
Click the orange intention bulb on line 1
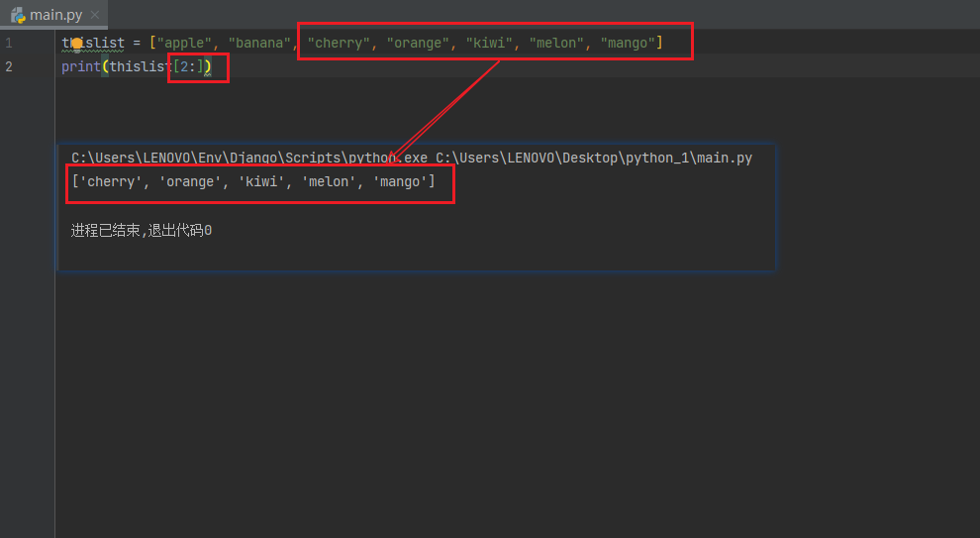tap(76, 44)
